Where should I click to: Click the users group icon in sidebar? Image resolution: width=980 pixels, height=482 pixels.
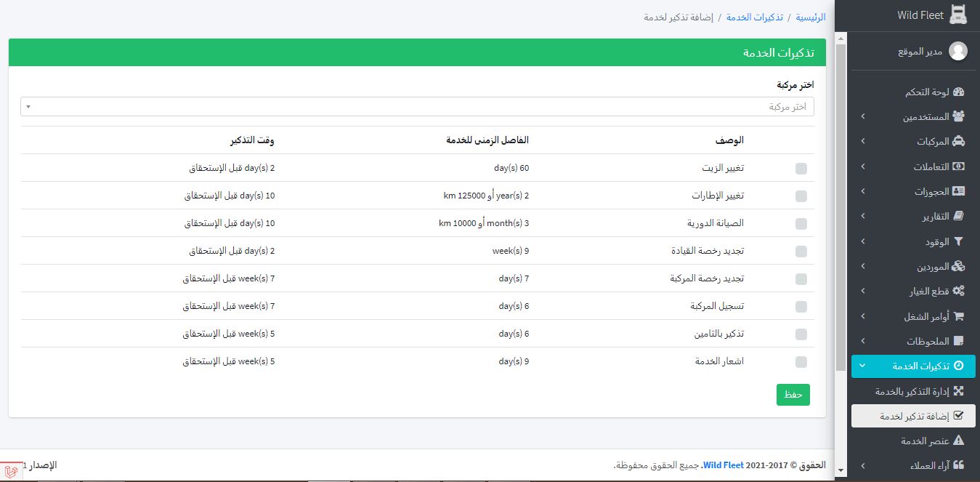958,116
